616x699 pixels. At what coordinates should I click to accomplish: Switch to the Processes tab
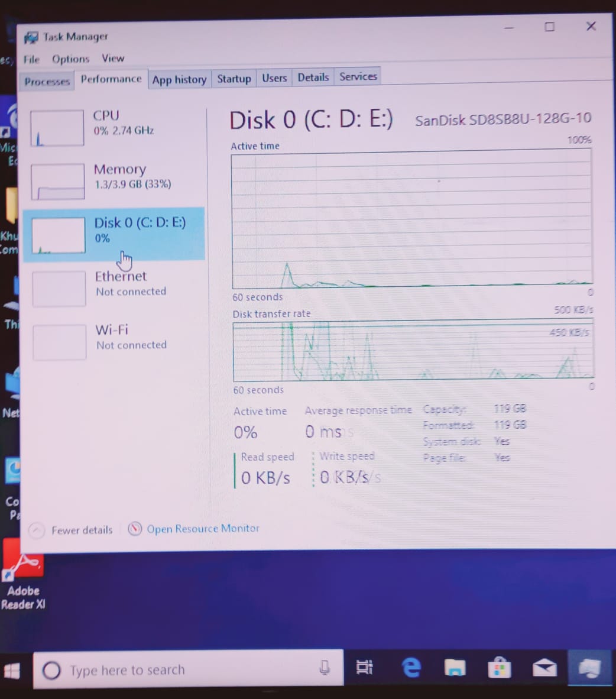(47, 82)
